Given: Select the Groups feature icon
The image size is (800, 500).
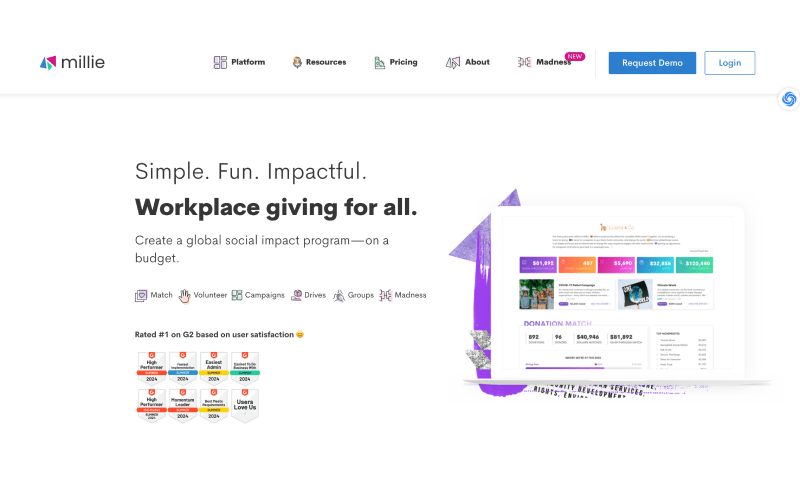Looking at the screenshot, I should (x=339, y=295).
